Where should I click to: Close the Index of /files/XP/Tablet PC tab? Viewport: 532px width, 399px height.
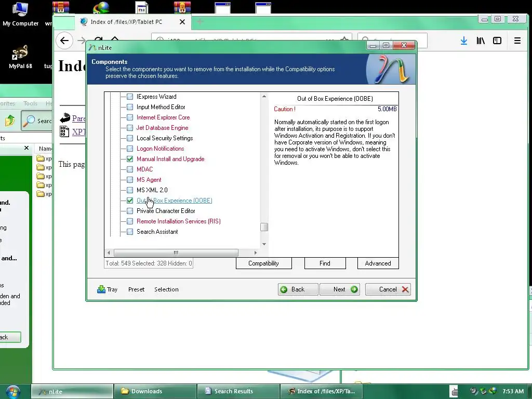[x=182, y=22]
